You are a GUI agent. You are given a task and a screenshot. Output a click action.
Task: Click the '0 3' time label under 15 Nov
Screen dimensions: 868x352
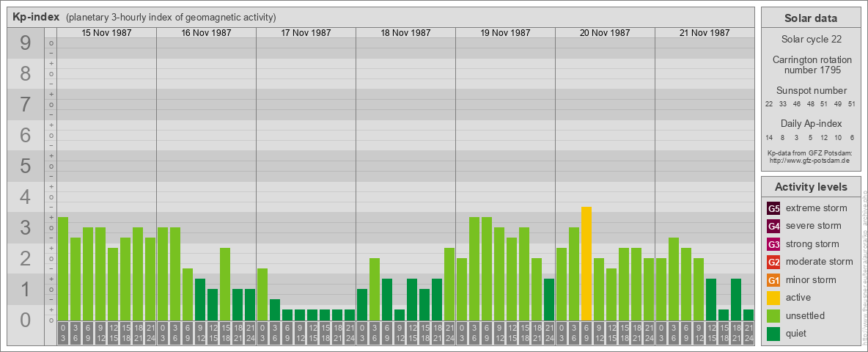(63, 334)
